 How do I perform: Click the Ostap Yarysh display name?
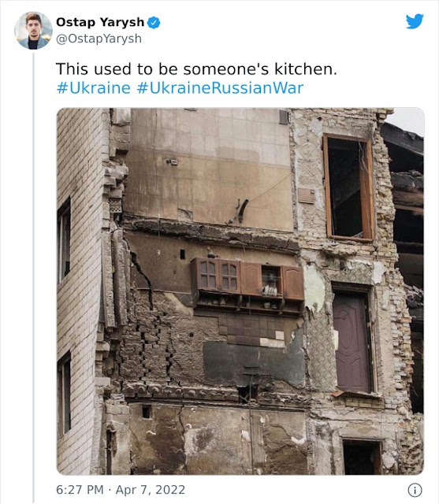coord(100,22)
